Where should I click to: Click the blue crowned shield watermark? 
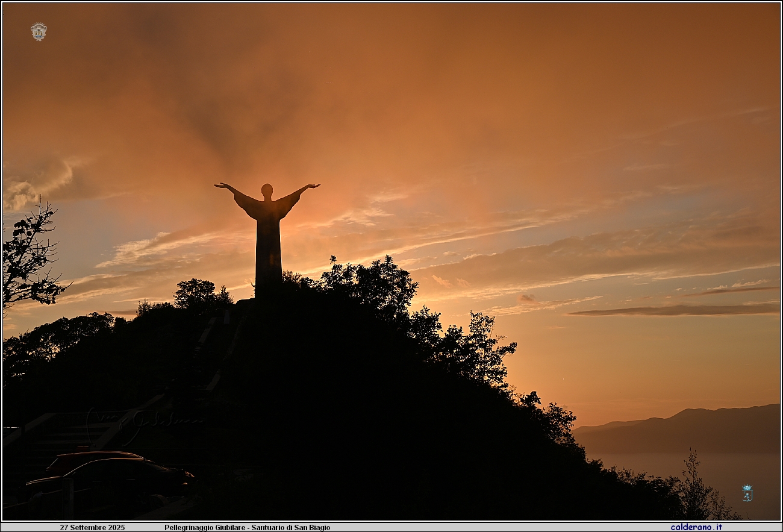(747, 493)
